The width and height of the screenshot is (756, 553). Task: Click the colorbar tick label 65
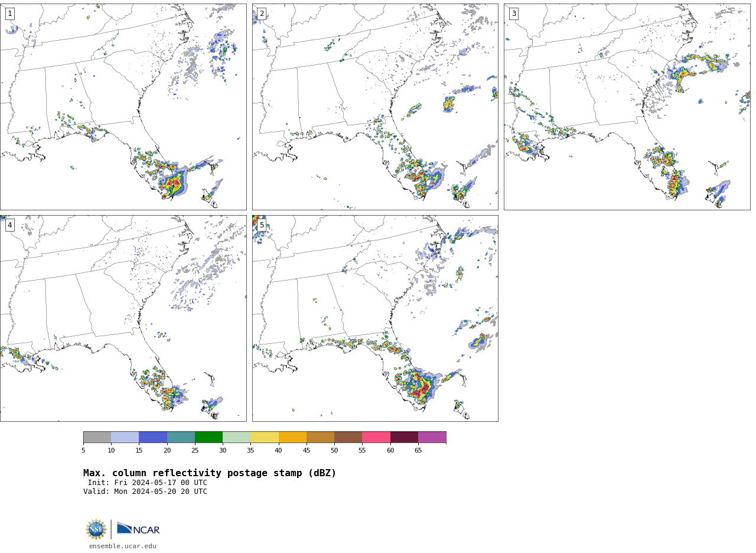418,451
